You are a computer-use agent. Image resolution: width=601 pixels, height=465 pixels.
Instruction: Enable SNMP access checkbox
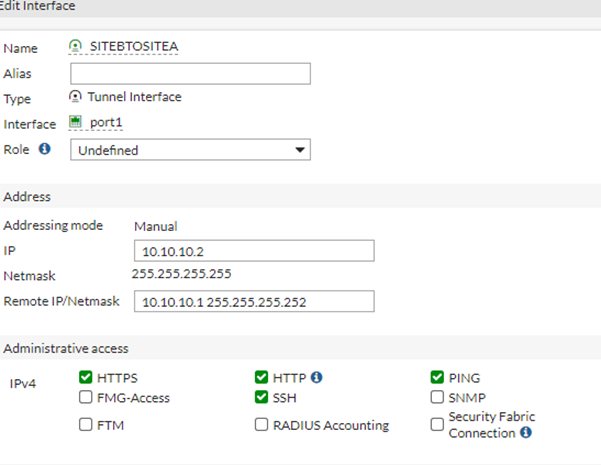pyautogui.click(x=437, y=398)
